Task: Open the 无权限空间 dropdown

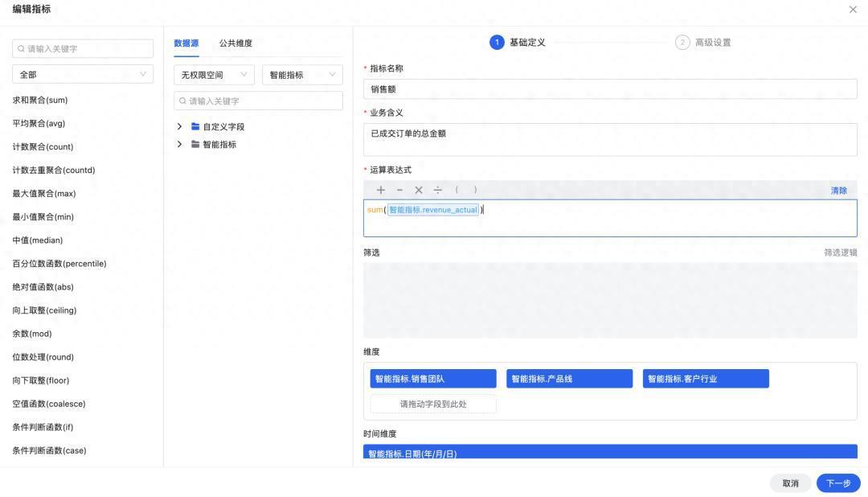Action: pyautogui.click(x=214, y=75)
